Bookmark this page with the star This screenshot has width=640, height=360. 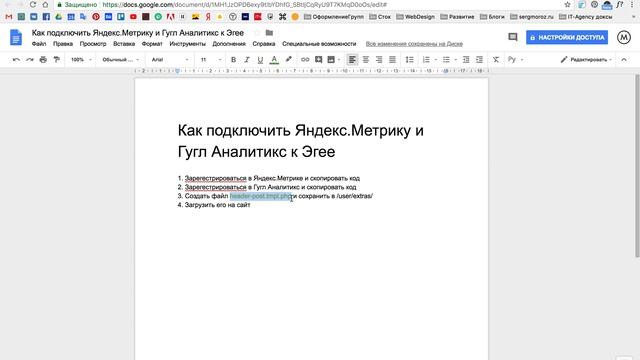tap(567, 4)
